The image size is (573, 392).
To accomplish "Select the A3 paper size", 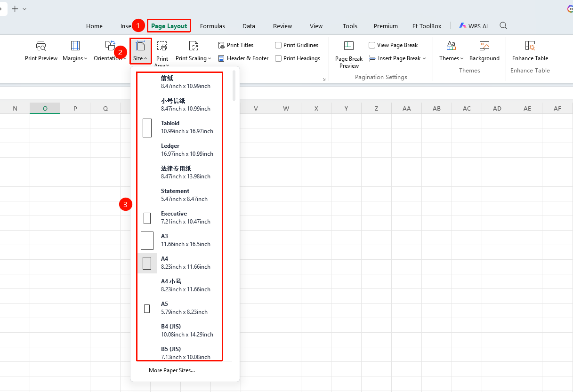I will [180, 240].
